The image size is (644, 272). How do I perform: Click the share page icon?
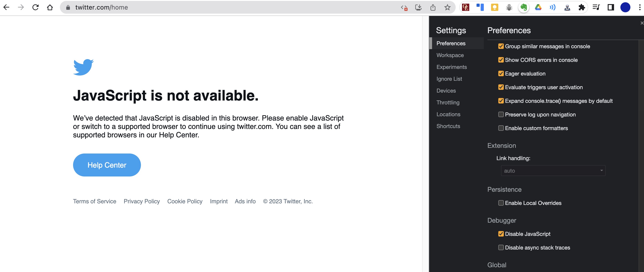tap(433, 7)
